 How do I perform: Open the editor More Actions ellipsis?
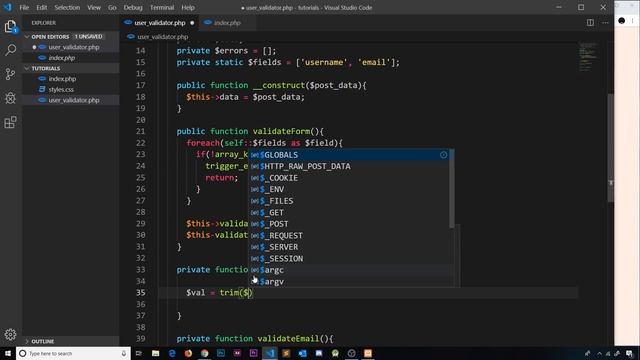click(605, 23)
